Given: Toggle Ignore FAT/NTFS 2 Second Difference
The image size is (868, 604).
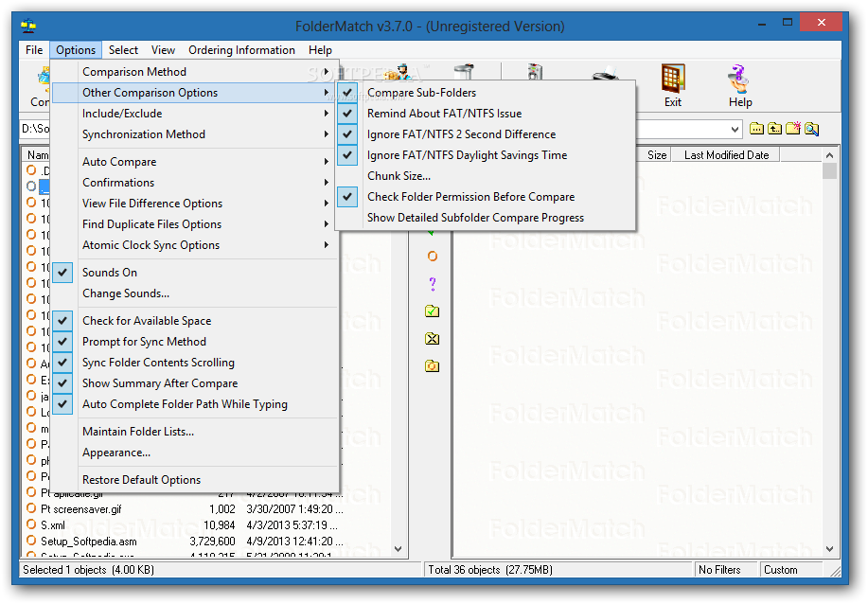Looking at the screenshot, I should pyautogui.click(x=486, y=134).
